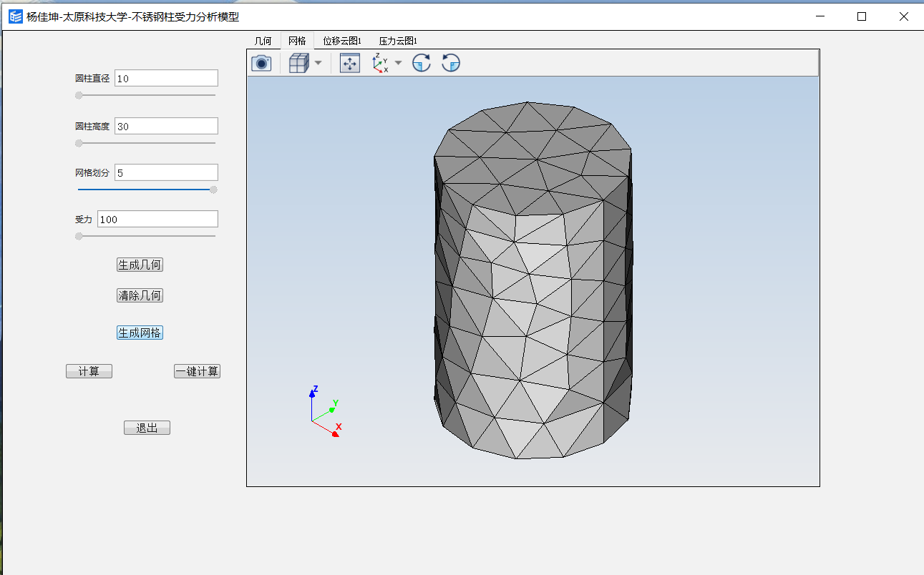Expand the axis orientation dropdown arrow
This screenshot has height=575, width=924.
399,63
